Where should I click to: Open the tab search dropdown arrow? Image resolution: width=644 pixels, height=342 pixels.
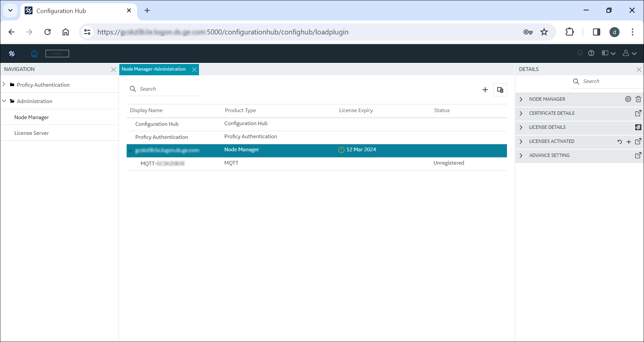click(x=10, y=10)
